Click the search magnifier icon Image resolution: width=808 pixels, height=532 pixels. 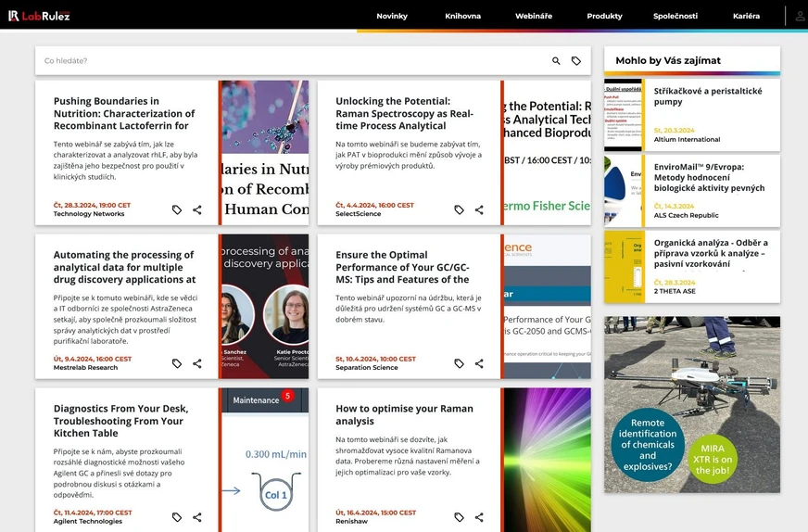556,61
